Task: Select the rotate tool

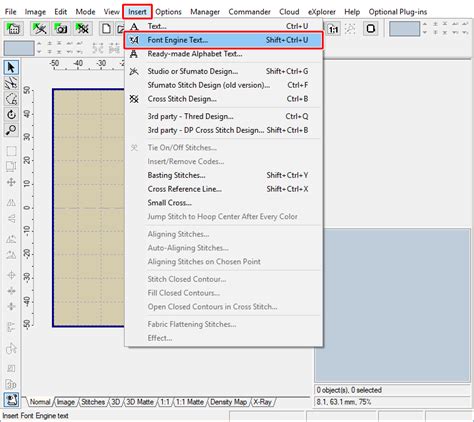Action: coord(11,114)
